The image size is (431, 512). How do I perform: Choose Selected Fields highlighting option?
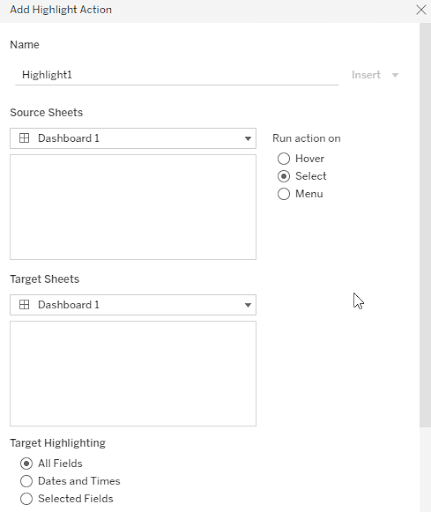26,499
